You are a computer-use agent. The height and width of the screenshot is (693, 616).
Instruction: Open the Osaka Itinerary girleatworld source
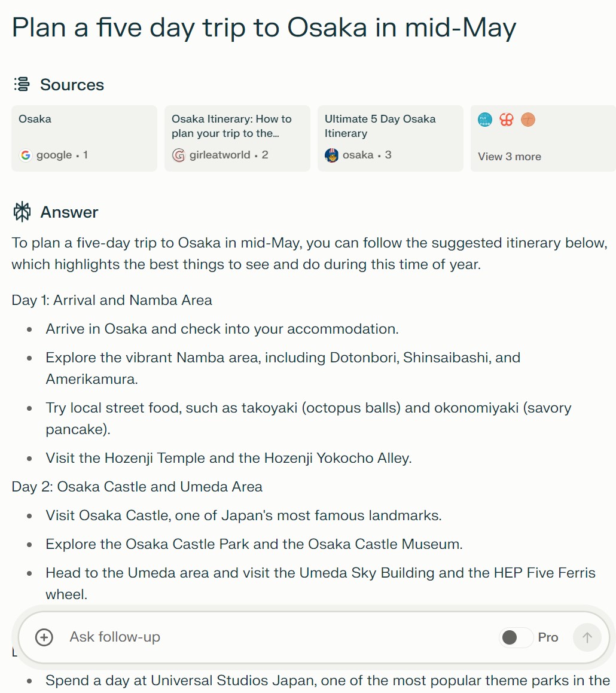[x=237, y=138]
